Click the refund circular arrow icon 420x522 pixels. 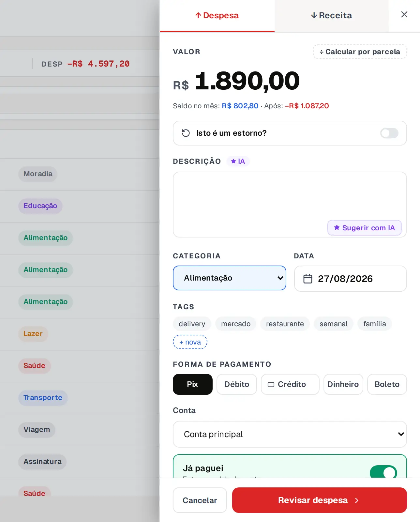tap(186, 133)
